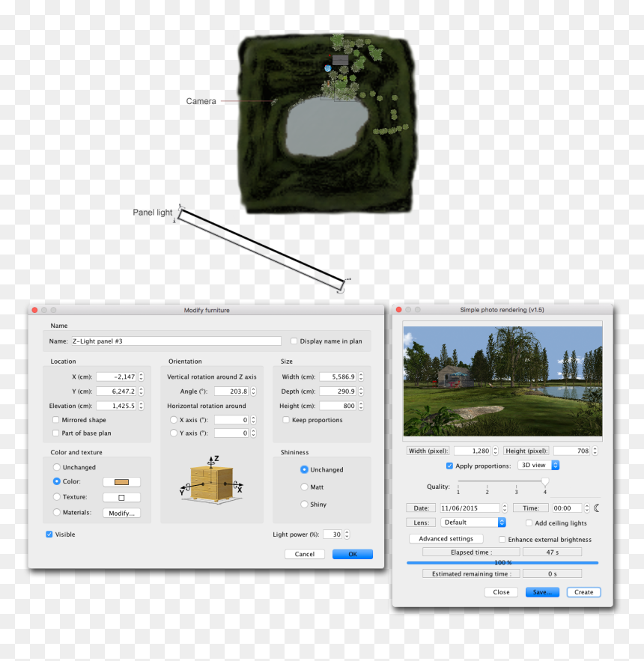Select the X axis rotation radio button
The width and height of the screenshot is (644, 661).
pos(174,420)
